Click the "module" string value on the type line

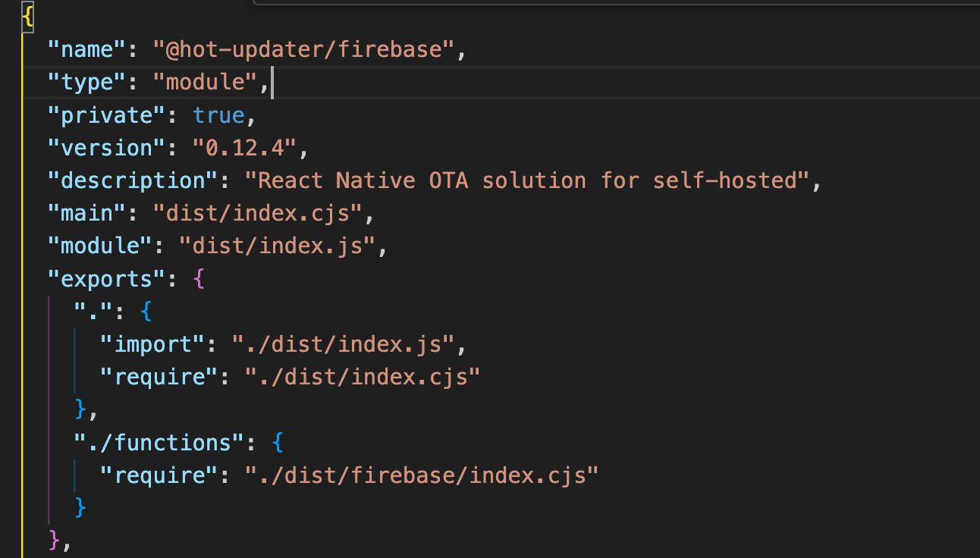tap(206, 83)
